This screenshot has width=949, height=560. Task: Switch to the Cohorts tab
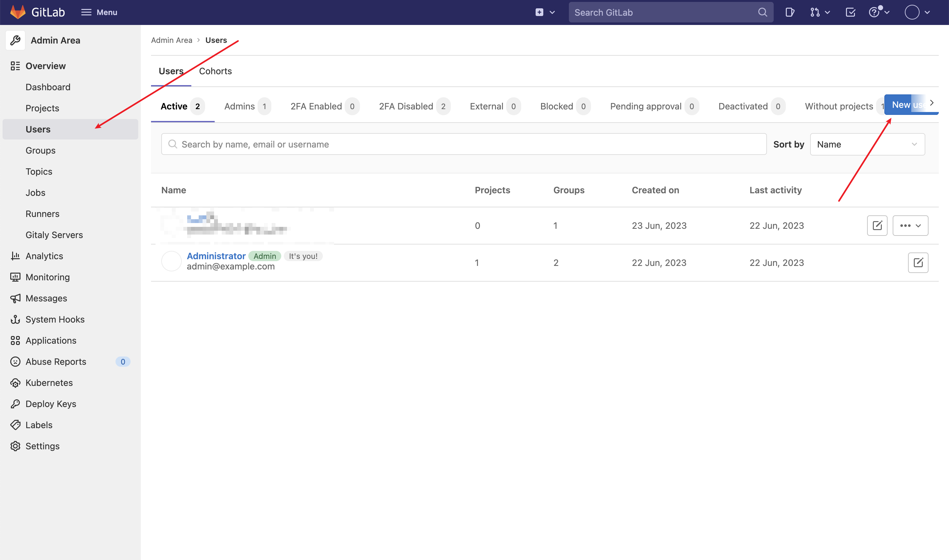(215, 71)
